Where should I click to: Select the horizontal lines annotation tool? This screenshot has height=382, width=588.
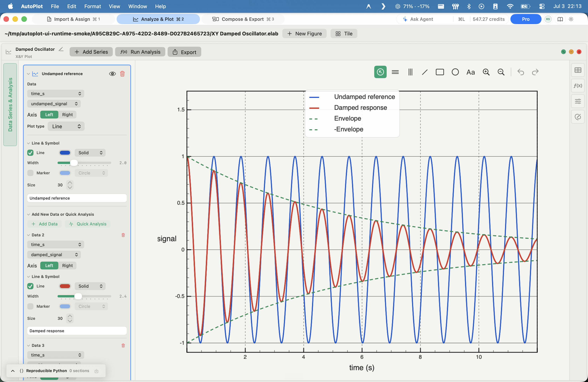395,72
